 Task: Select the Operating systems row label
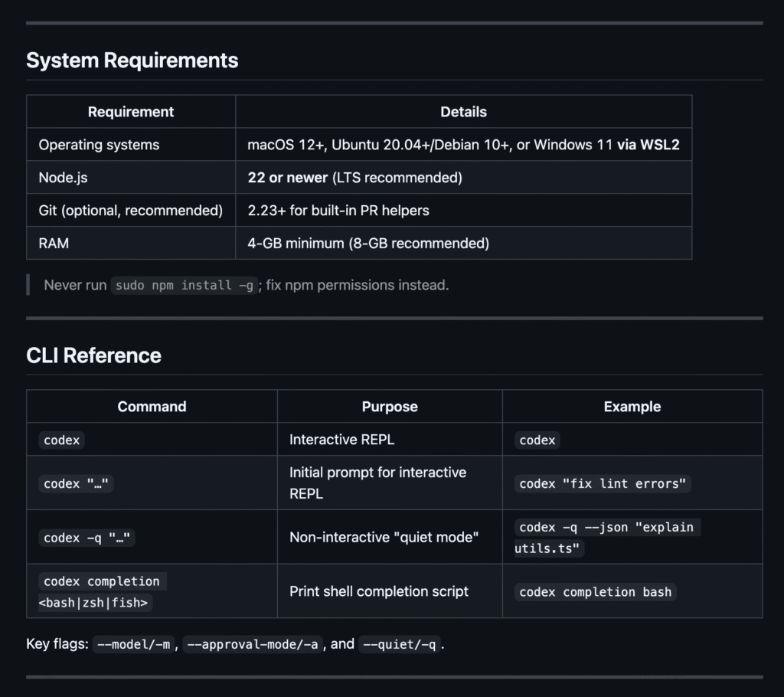click(x=99, y=145)
